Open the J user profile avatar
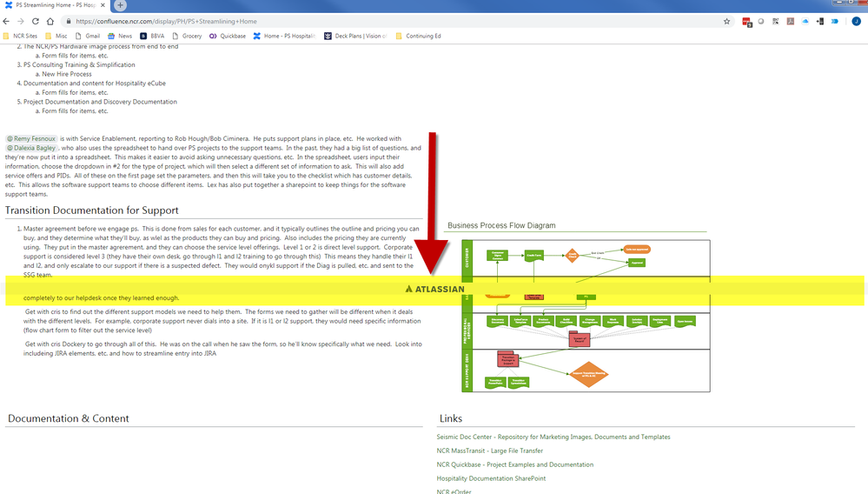Image resolution: width=868 pixels, height=494 pixels. click(x=857, y=21)
